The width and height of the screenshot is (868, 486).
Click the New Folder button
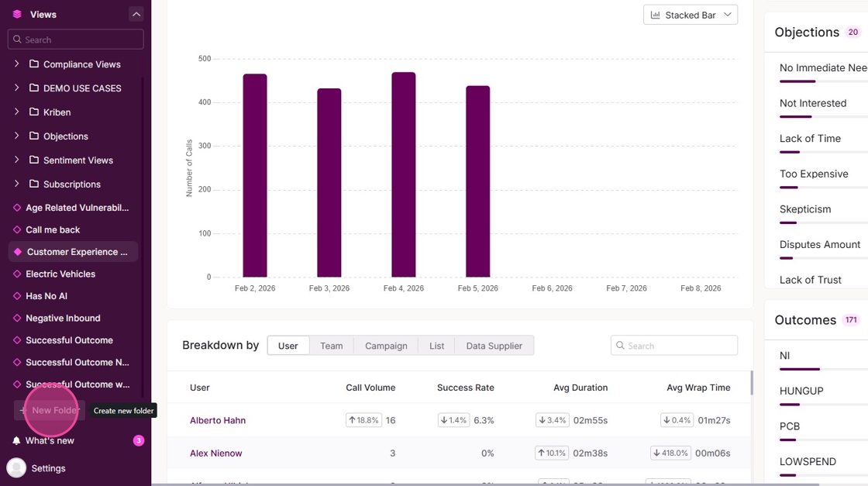click(50, 410)
